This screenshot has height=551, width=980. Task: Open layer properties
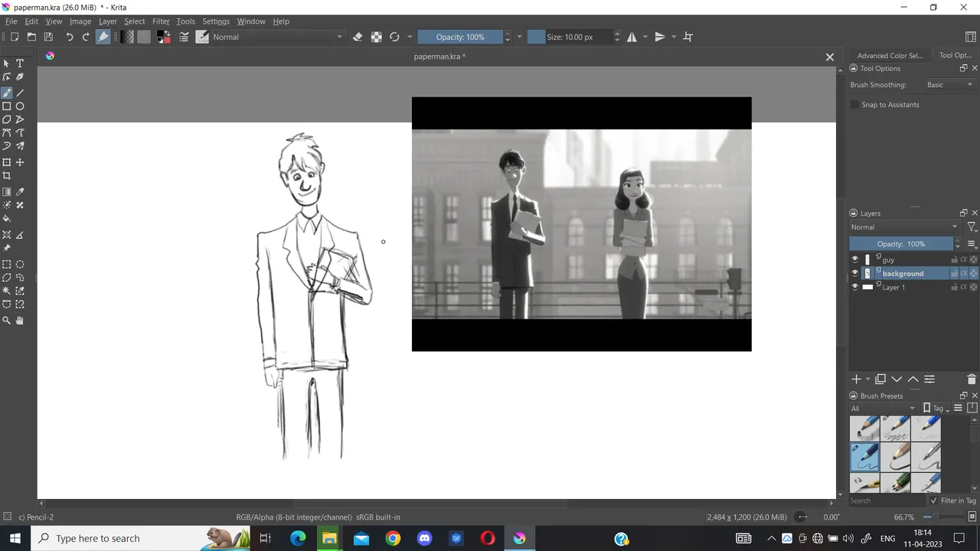(x=929, y=380)
